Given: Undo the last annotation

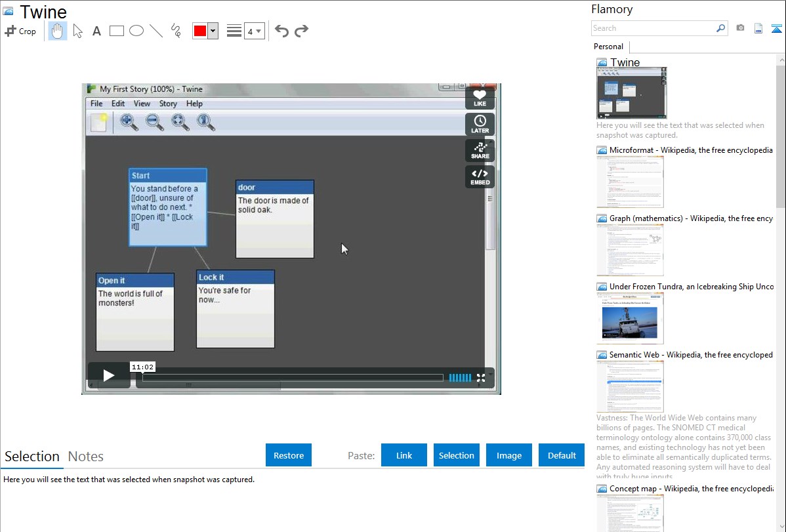Looking at the screenshot, I should click(x=281, y=31).
